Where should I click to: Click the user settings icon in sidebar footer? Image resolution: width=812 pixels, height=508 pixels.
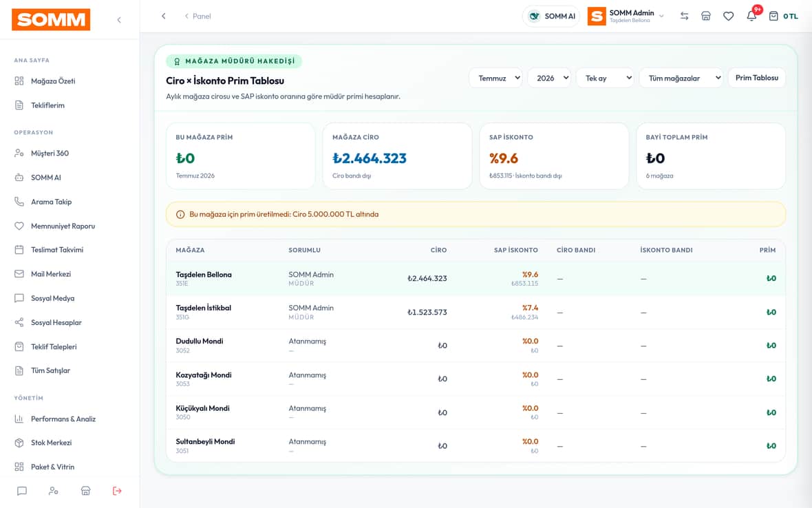coord(54,490)
